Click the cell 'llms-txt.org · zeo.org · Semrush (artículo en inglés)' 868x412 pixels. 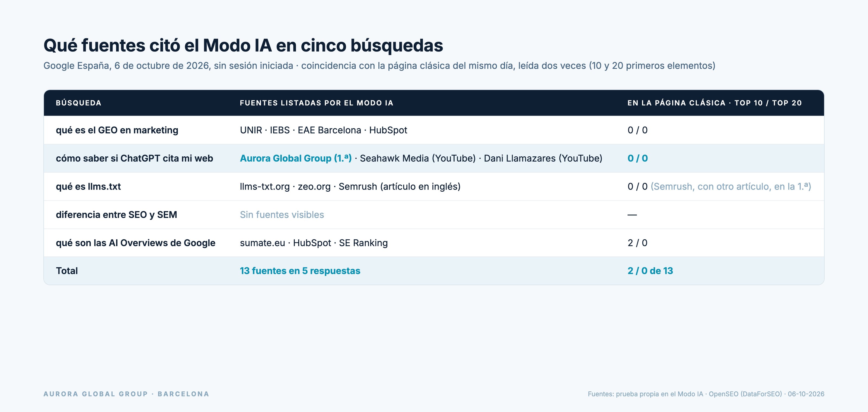click(x=350, y=186)
